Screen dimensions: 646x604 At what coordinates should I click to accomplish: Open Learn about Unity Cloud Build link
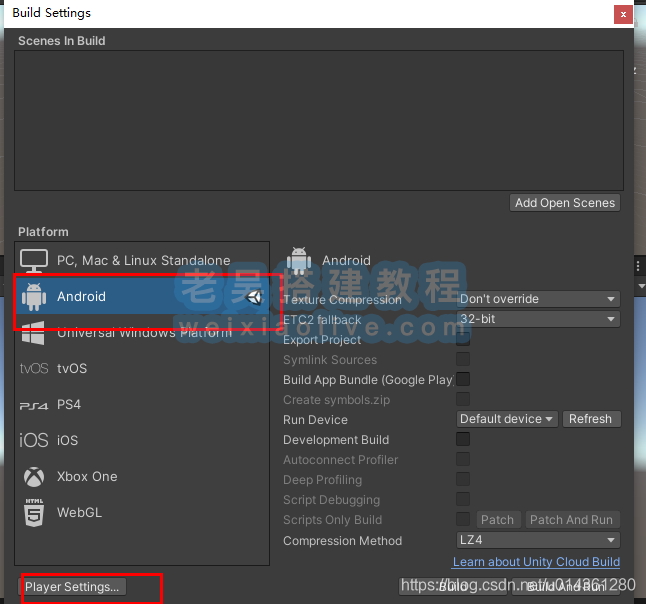tap(536, 562)
